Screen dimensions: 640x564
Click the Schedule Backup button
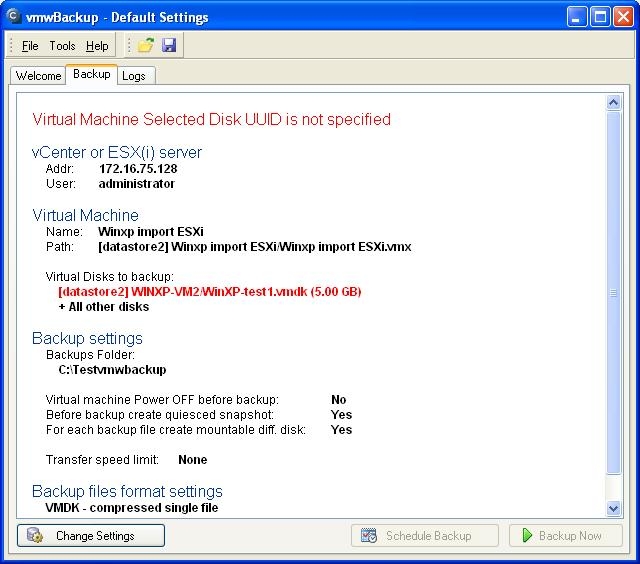coord(424,535)
